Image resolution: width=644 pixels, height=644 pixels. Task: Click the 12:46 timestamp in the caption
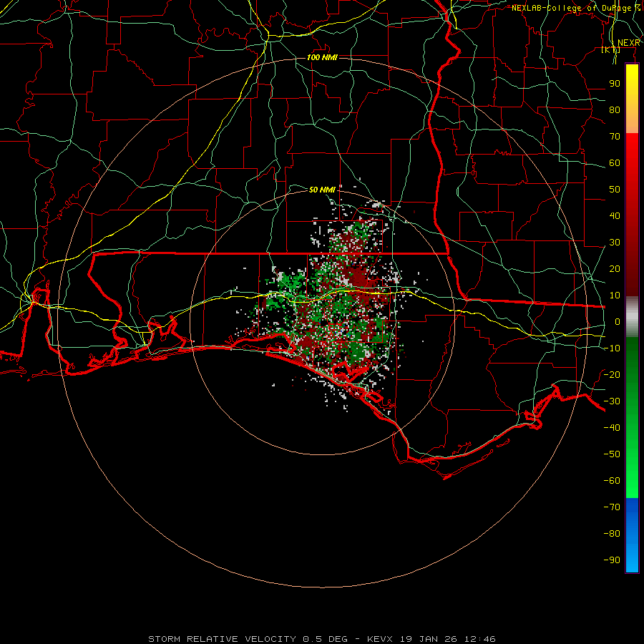(x=479, y=639)
